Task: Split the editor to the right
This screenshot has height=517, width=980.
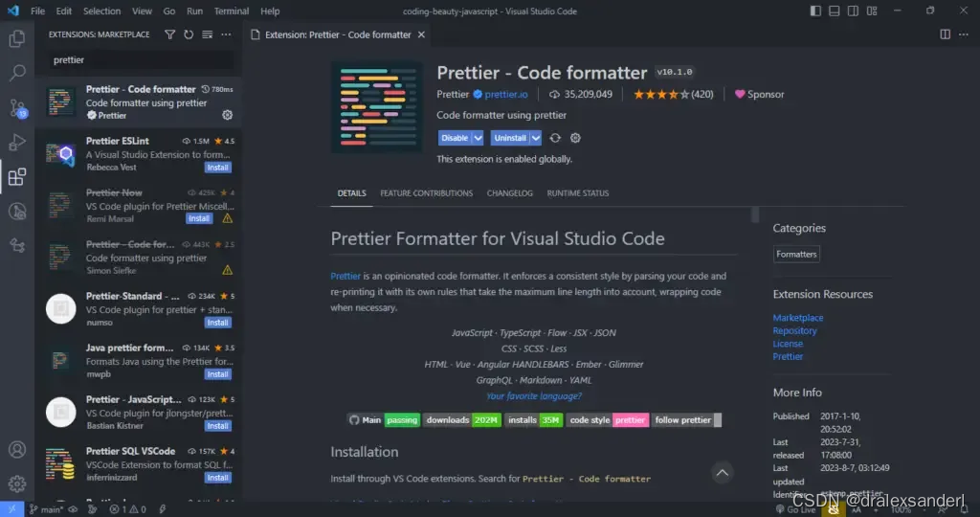Action: click(945, 34)
